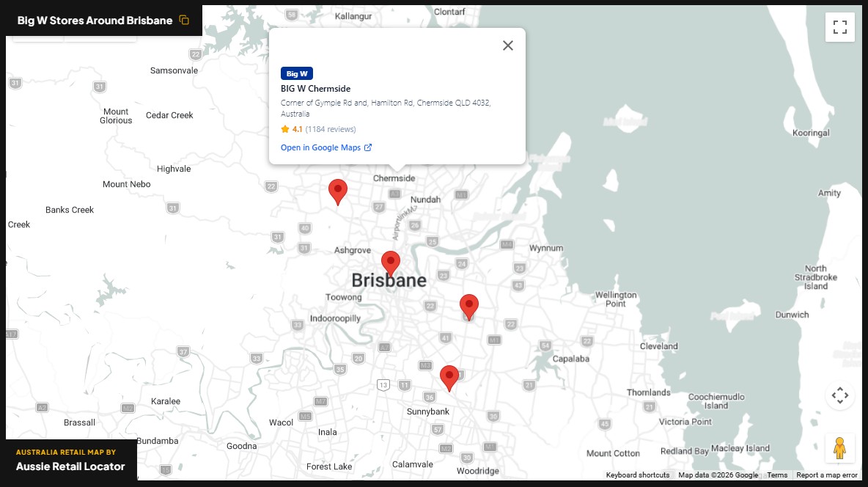Click the Capalaba map label
Image resolution: width=868 pixels, height=487 pixels.
click(571, 359)
